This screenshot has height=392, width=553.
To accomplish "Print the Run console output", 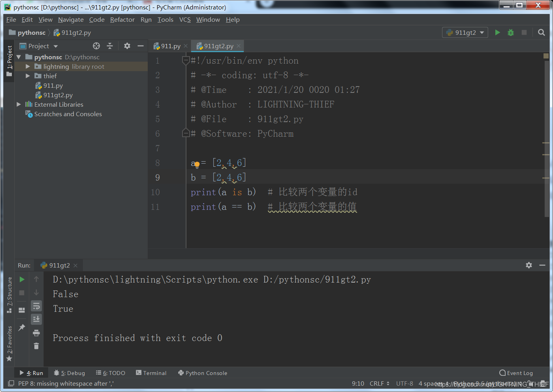I will 36,333.
